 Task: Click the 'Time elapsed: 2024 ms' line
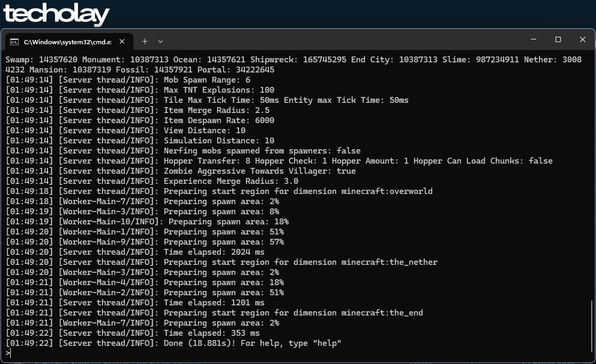(x=135, y=252)
